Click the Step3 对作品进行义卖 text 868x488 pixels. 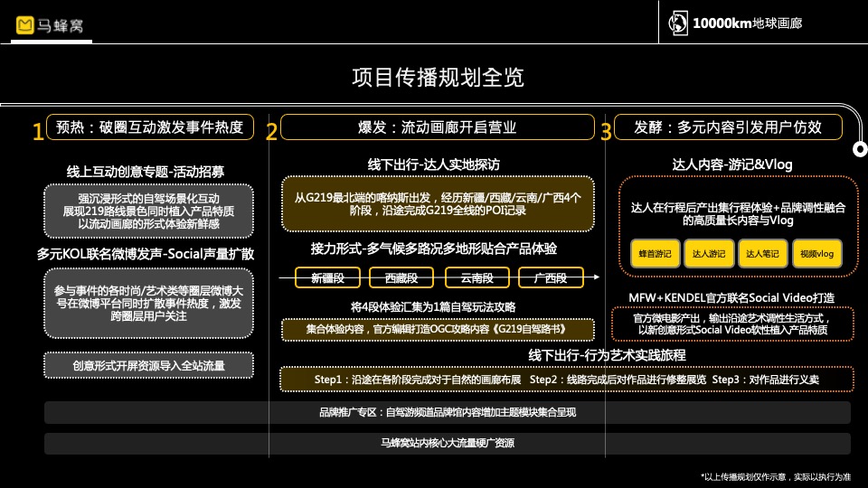[765, 380]
